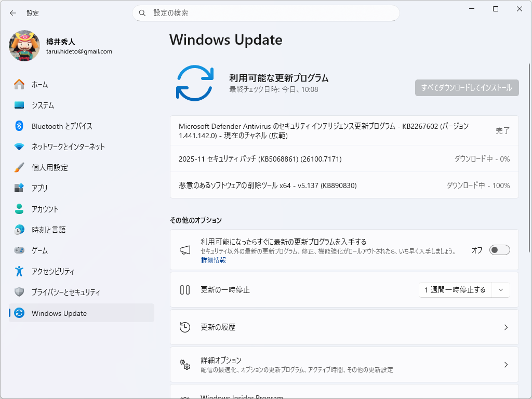Open ネットワークとインターネット settings

point(19,147)
